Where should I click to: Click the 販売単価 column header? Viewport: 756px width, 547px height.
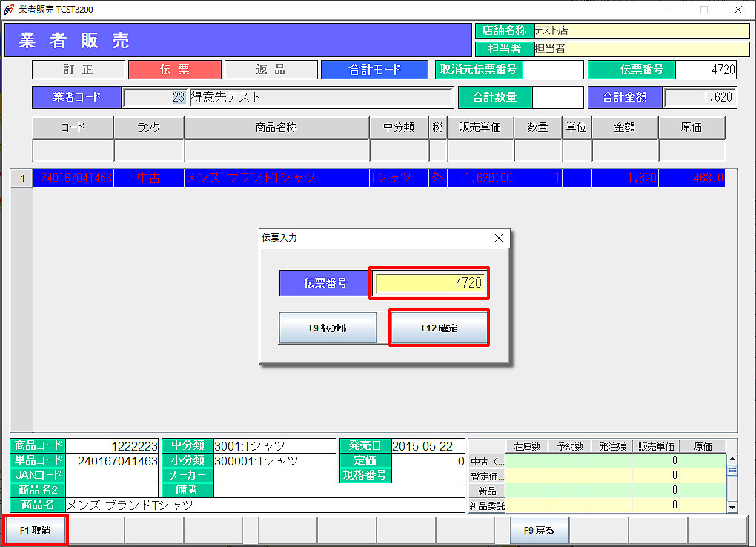click(480, 127)
